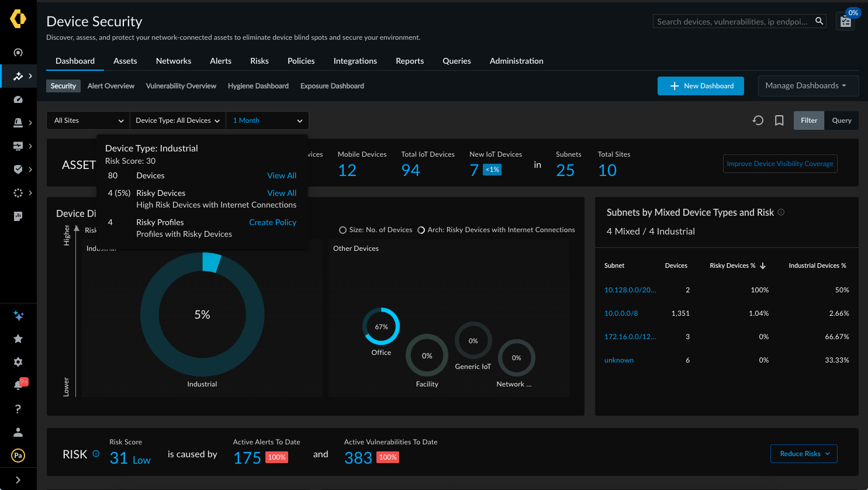Open the AI assistant sparkle icon
This screenshot has height=490, width=868.
tap(18, 316)
